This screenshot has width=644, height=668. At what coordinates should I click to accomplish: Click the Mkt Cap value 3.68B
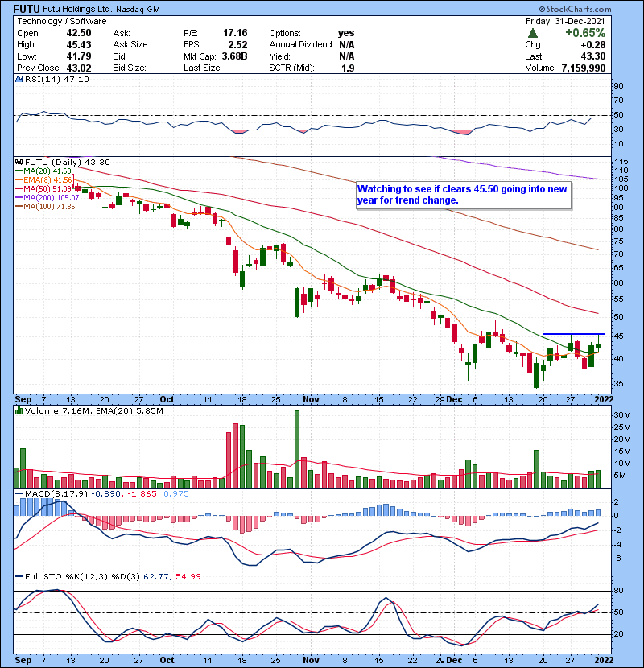(234, 56)
